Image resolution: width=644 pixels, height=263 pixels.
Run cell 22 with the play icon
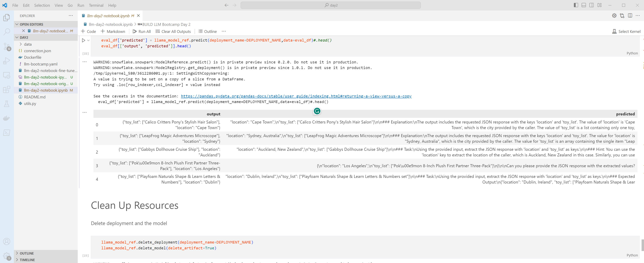(84, 40)
